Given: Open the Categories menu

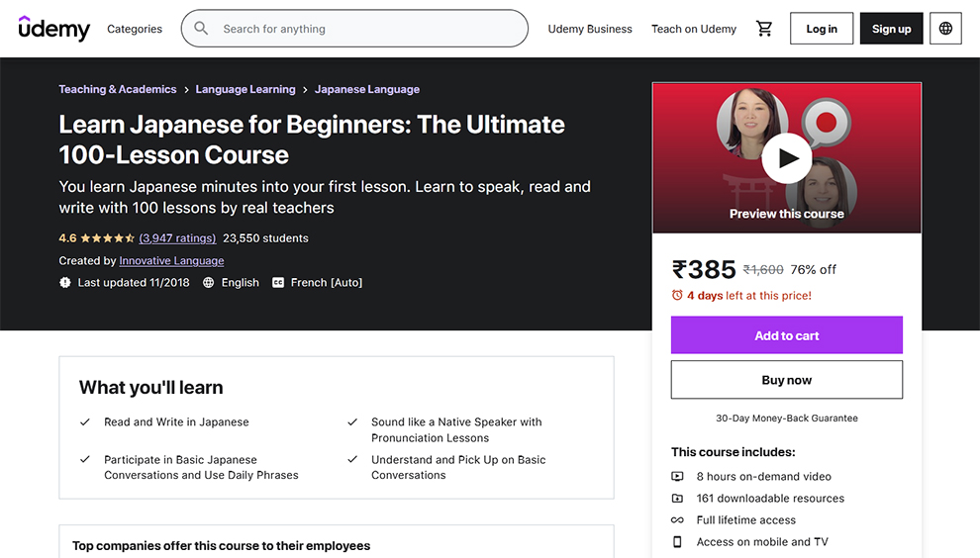Looking at the screenshot, I should 135,29.
